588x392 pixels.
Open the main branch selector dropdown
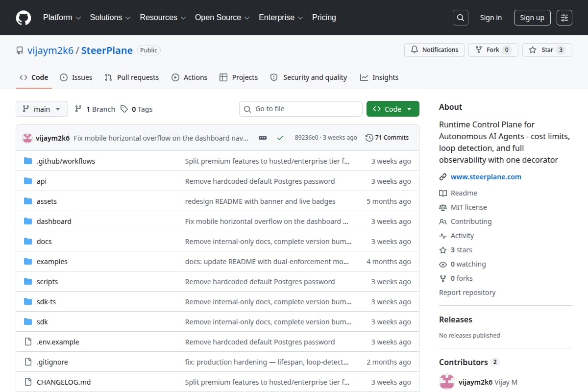pyautogui.click(x=42, y=109)
